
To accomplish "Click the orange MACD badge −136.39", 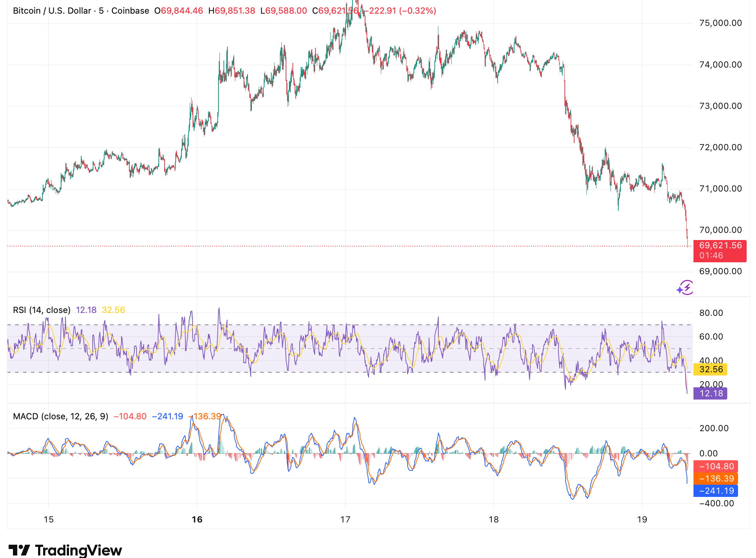I will click(716, 478).
